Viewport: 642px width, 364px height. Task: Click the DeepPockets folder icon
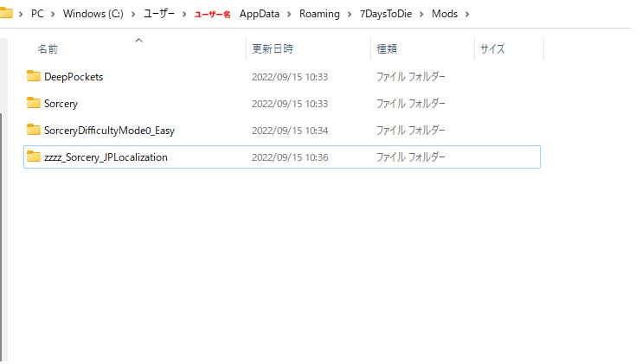click(x=34, y=76)
